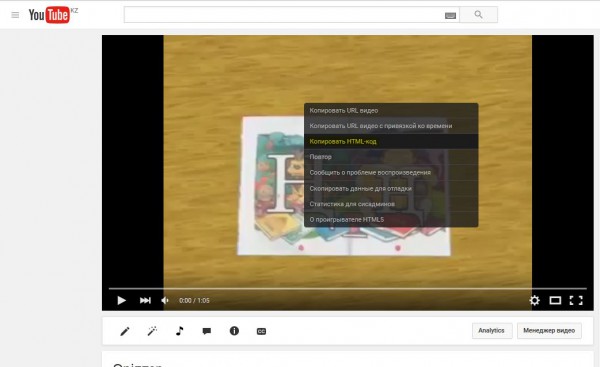Enter full screen mode
The image size is (600, 367).
[x=576, y=300]
